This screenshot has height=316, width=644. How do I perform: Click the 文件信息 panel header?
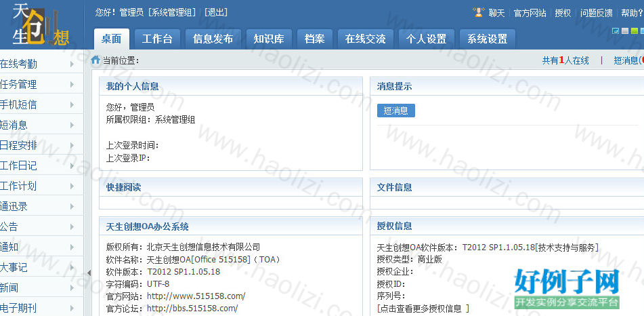[x=507, y=187]
